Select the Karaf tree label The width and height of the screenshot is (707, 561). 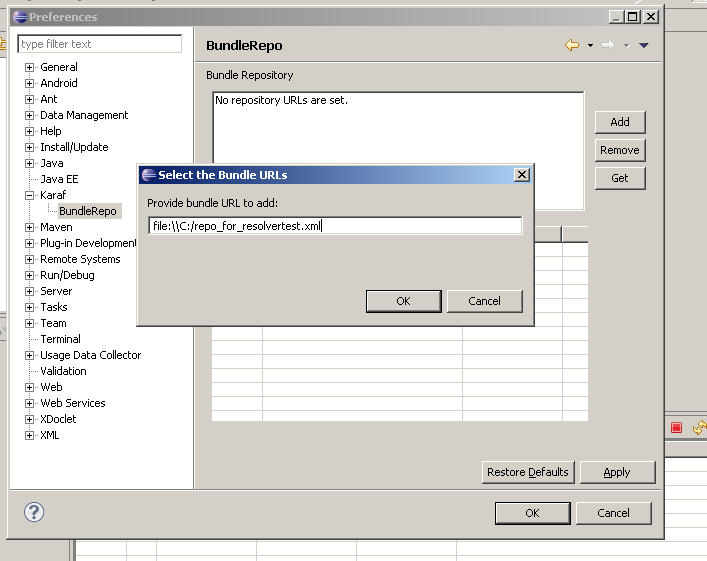pos(53,195)
